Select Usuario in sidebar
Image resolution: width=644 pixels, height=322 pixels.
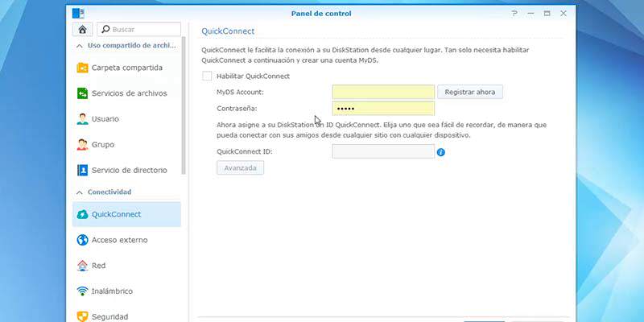[x=126, y=119]
